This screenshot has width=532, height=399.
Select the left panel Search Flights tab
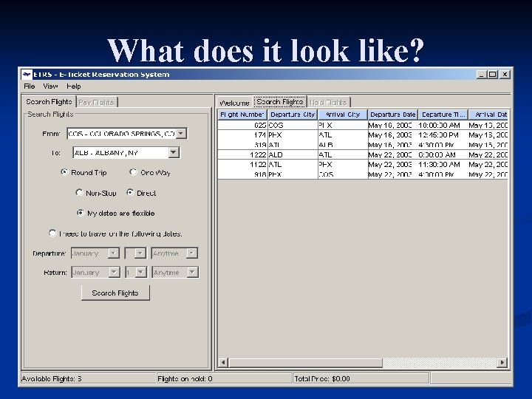pyautogui.click(x=49, y=102)
